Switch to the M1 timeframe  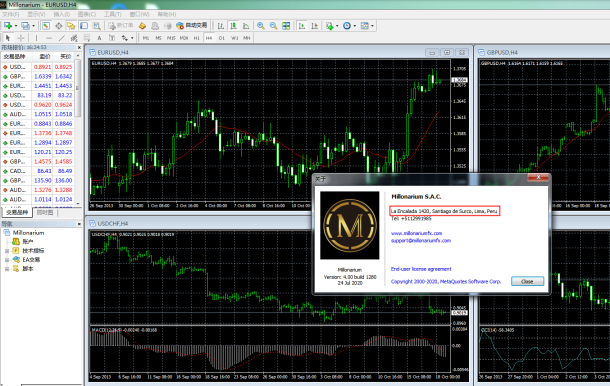(146, 38)
